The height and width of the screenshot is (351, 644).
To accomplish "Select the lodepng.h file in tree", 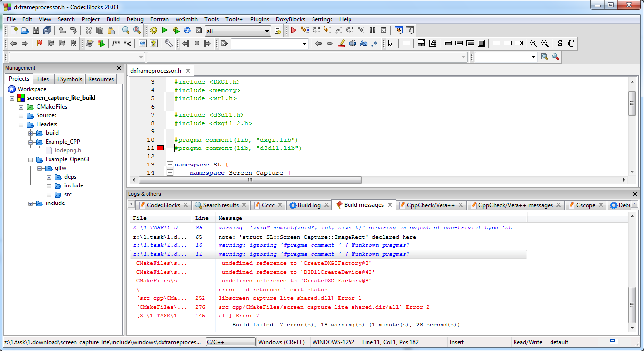I will tap(68, 150).
